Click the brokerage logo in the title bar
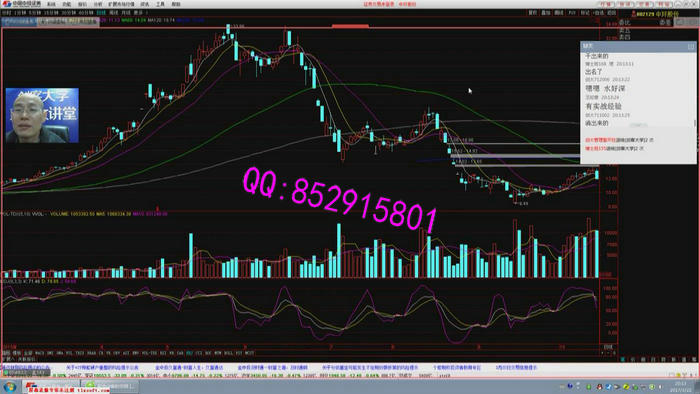700x394 pixels. coord(21,4)
